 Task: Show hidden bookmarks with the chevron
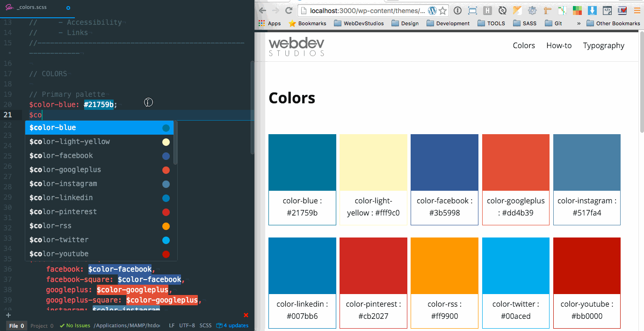coord(579,23)
